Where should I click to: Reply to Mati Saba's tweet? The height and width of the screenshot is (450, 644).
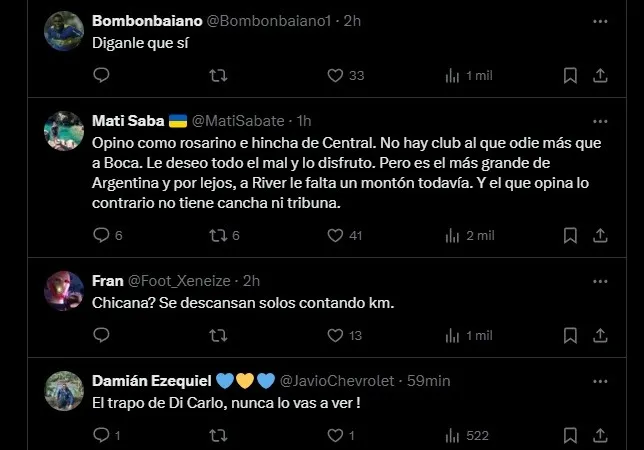[x=101, y=235]
